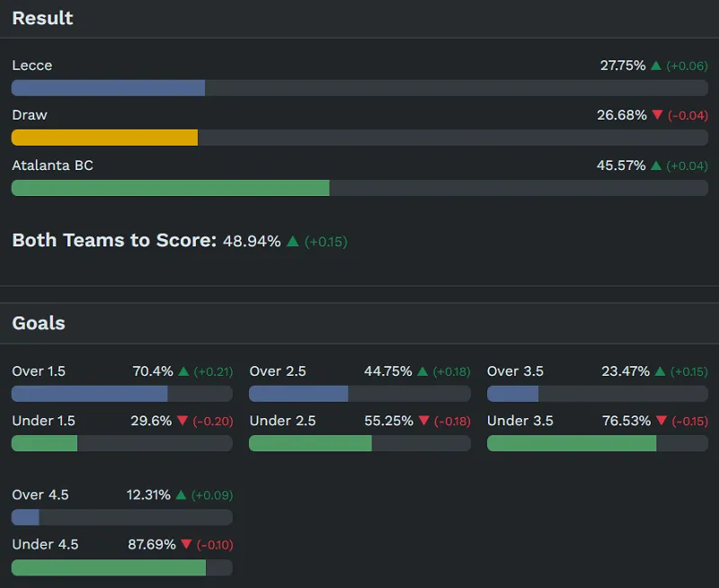Click the green up arrow for Over 4.5

(x=181, y=494)
